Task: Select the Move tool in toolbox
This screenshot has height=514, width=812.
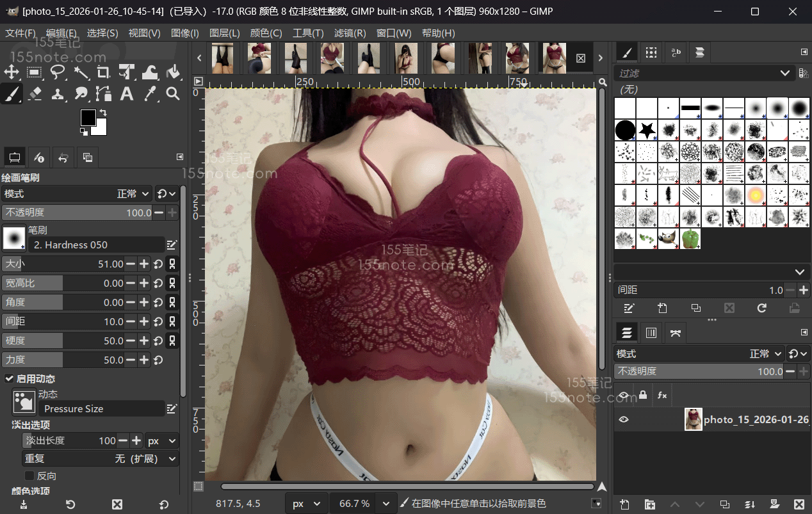Action: click(12, 72)
